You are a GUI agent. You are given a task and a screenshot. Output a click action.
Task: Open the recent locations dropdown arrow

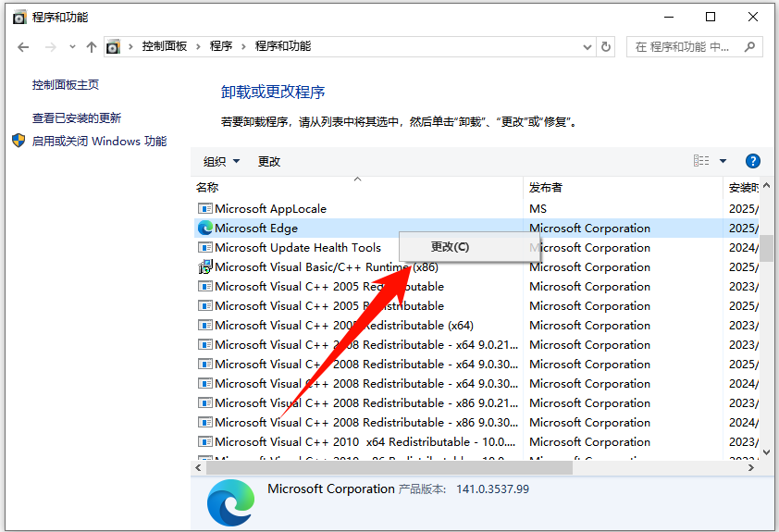point(72,47)
